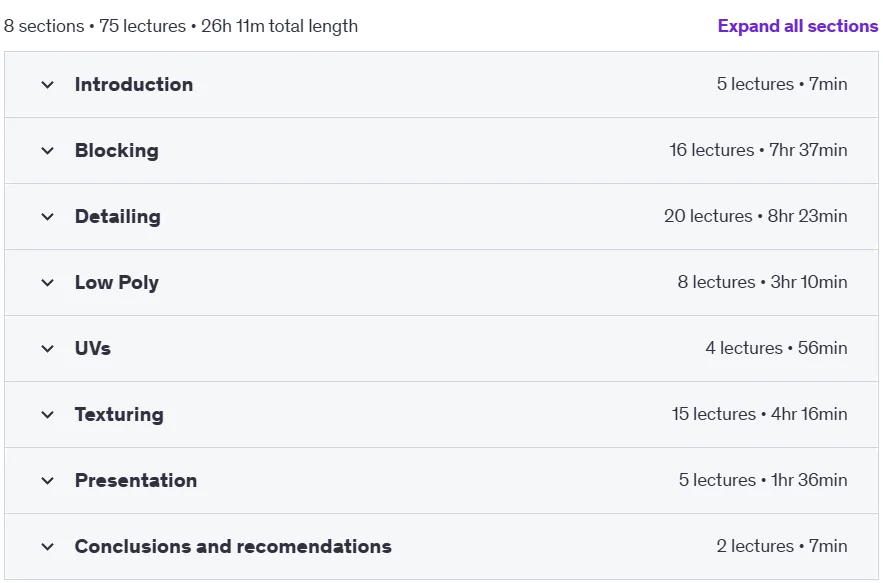Image resolution: width=883 pixels, height=583 pixels.
Task: Expand the Conclusions and recomendations chevron
Action: 48,547
